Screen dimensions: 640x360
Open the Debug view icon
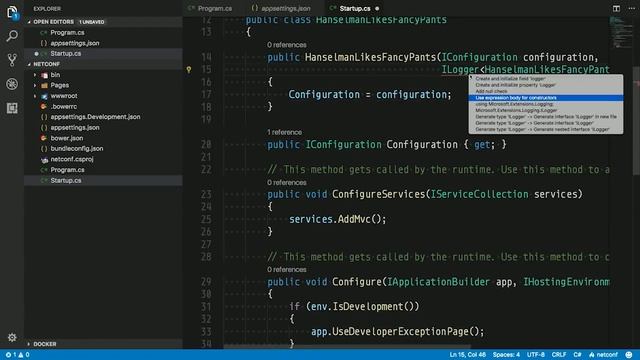point(12,84)
